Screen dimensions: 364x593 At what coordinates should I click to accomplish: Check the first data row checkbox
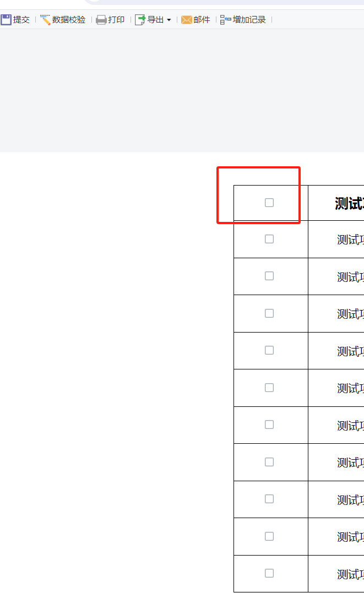269,239
